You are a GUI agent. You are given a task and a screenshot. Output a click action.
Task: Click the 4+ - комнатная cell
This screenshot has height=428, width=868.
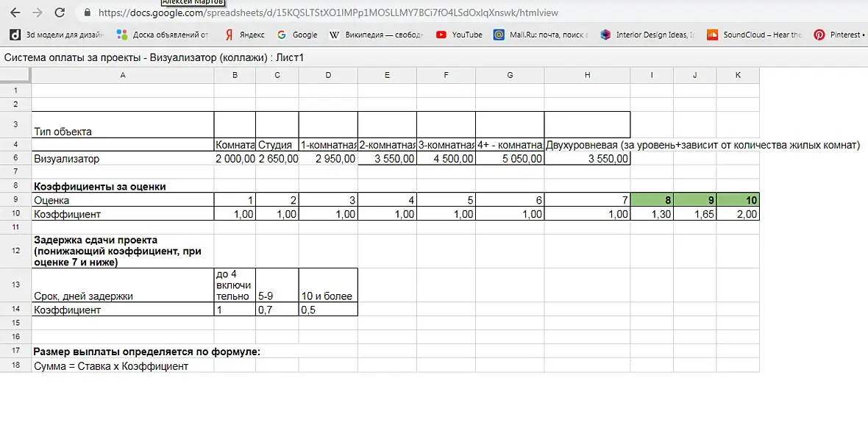pyautogui.click(x=510, y=145)
